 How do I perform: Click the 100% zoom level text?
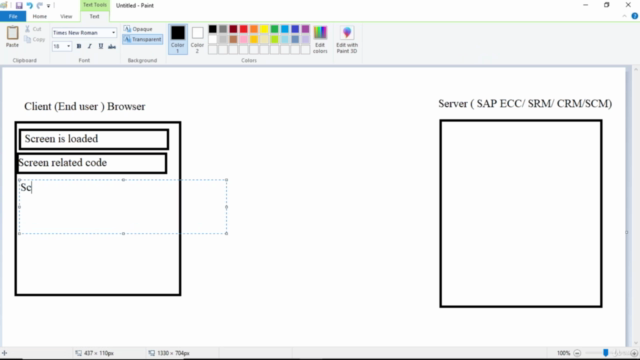tap(563, 353)
